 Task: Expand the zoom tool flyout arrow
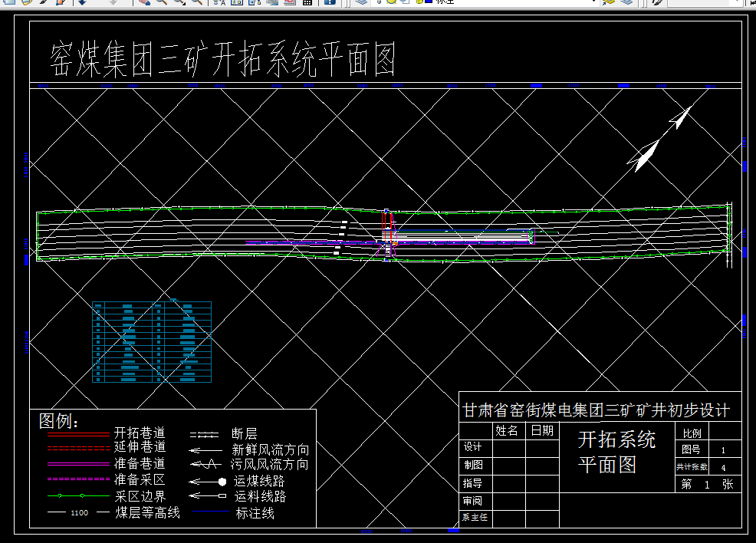[182, 6]
